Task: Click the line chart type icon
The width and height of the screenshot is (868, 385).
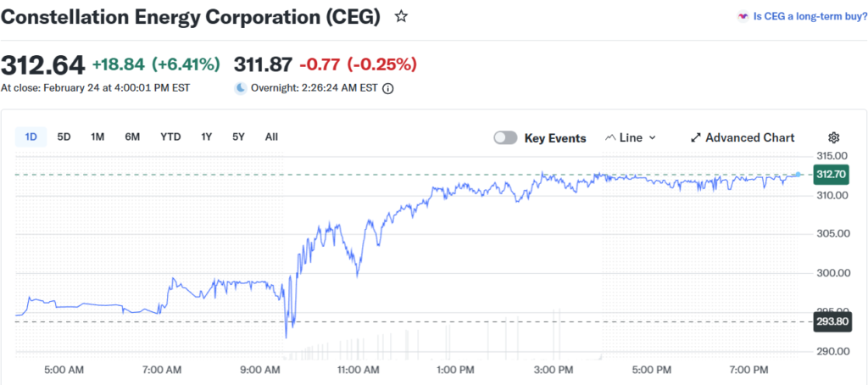Action: click(611, 137)
